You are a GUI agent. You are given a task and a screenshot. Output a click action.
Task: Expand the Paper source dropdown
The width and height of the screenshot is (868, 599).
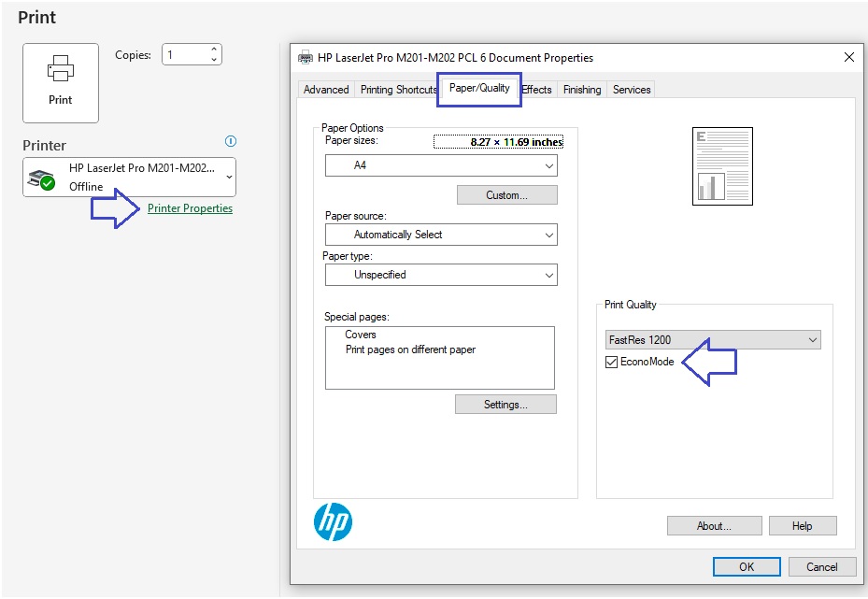coord(441,235)
